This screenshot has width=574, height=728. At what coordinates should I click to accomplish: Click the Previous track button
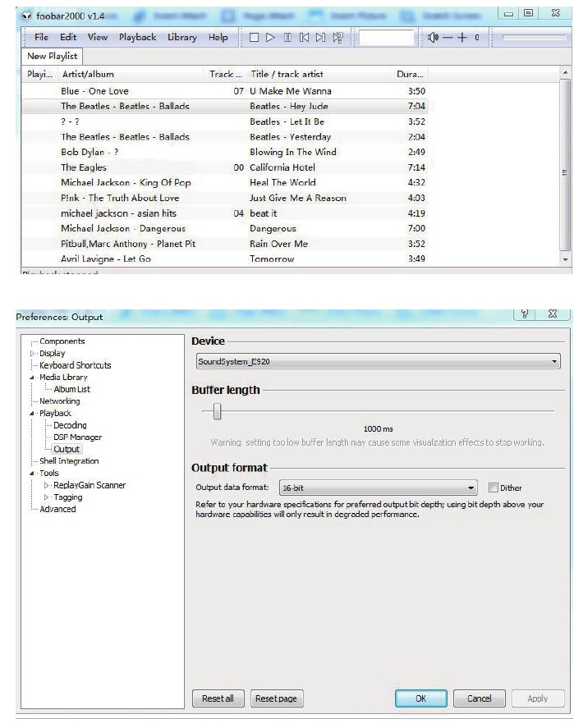click(304, 38)
